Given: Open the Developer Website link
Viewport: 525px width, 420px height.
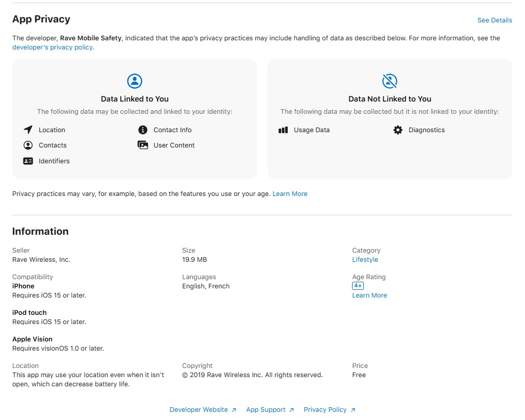Looking at the screenshot, I should (198, 409).
